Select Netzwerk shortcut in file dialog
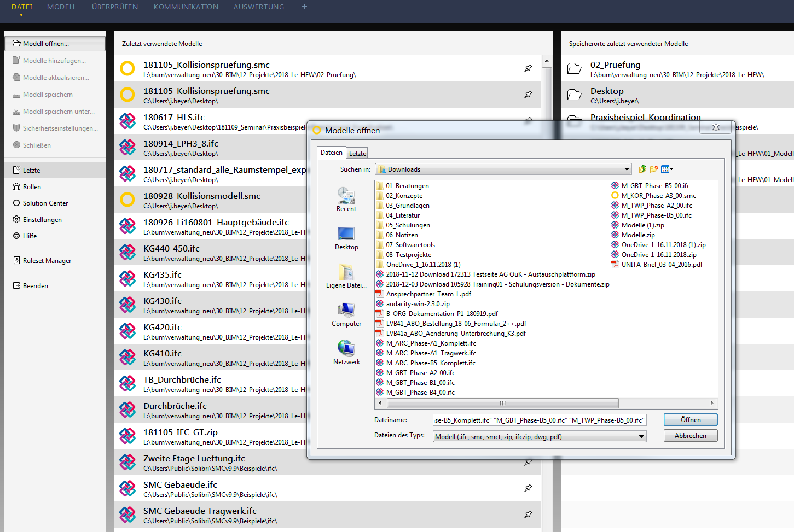This screenshot has width=794, height=532. click(346, 353)
